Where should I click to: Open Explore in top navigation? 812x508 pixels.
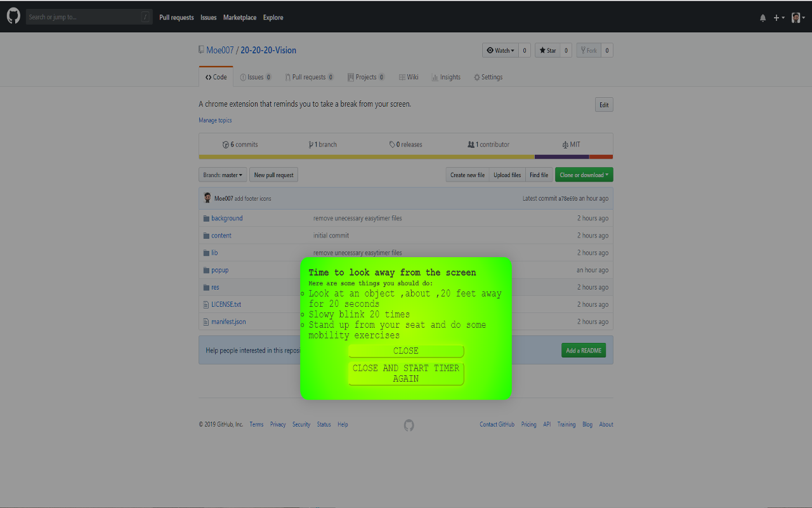pos(273,18)
